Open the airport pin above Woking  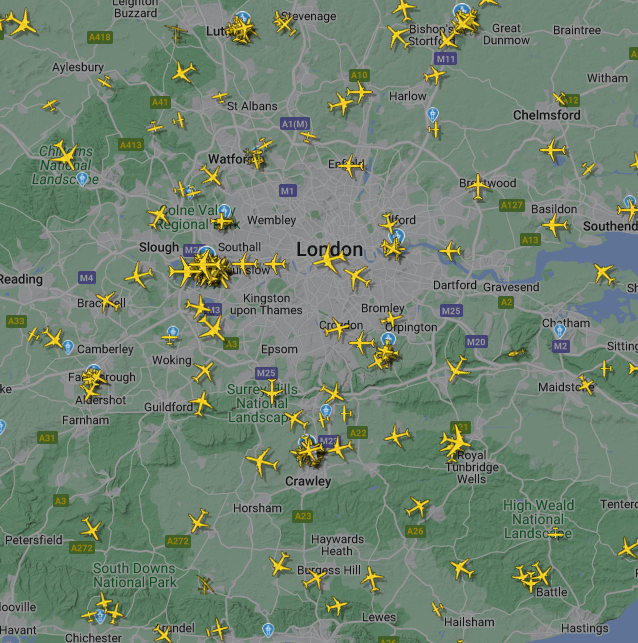[173, 331]
